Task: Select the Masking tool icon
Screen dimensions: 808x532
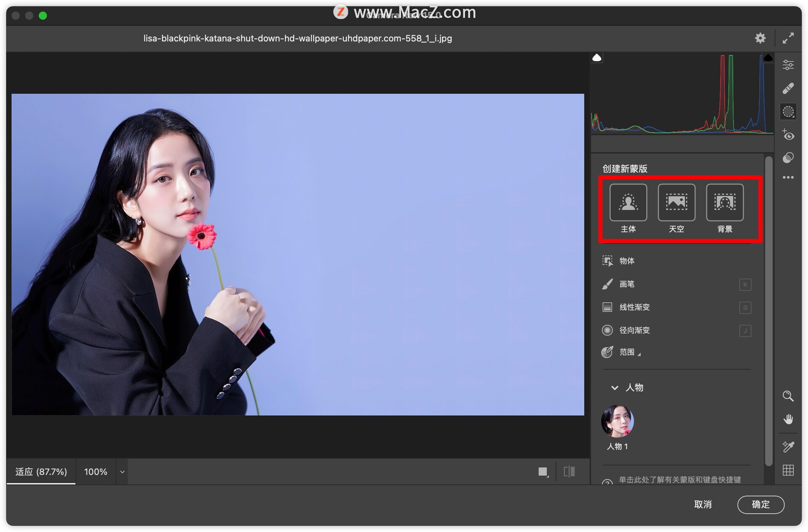Action: (788, 112)
